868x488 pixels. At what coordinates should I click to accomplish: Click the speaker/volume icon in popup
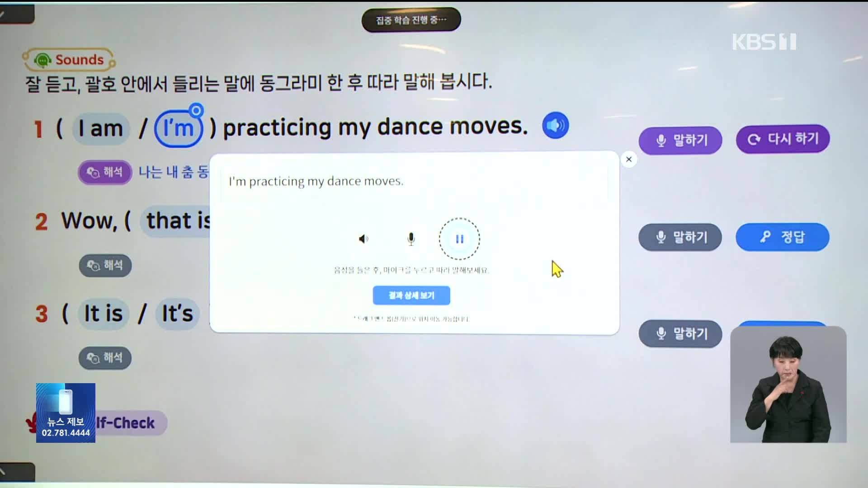pos(363,238)
